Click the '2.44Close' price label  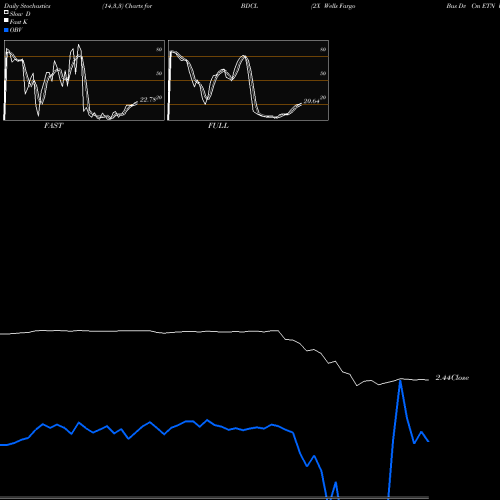452,378
